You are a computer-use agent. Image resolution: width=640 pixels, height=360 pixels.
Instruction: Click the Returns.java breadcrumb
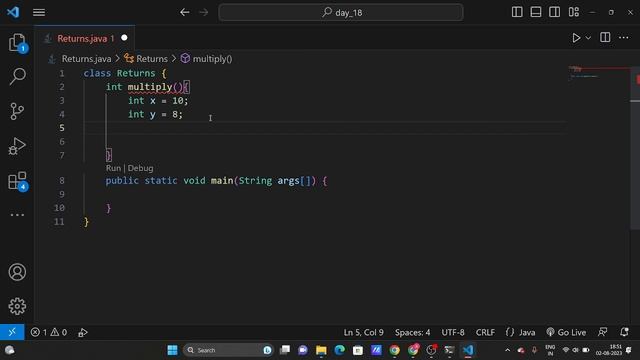(x=86, y=59)
